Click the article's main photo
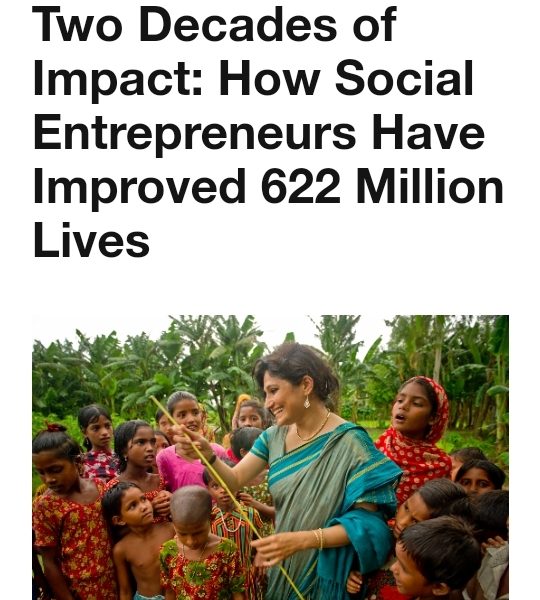This screenshot has height=600, width=540. pos(271,457)
